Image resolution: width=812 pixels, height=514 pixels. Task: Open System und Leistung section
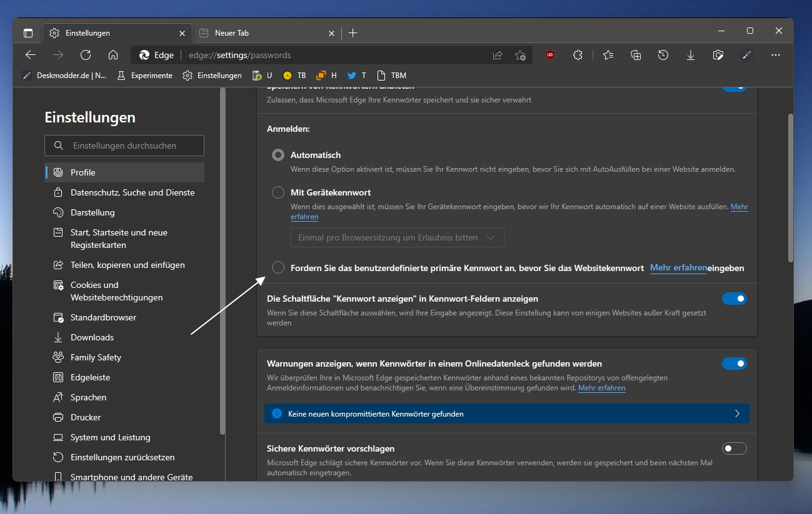(124, 437)
